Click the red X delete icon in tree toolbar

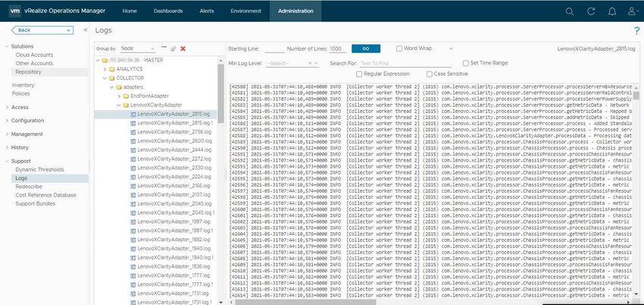[x=183, y=49]
